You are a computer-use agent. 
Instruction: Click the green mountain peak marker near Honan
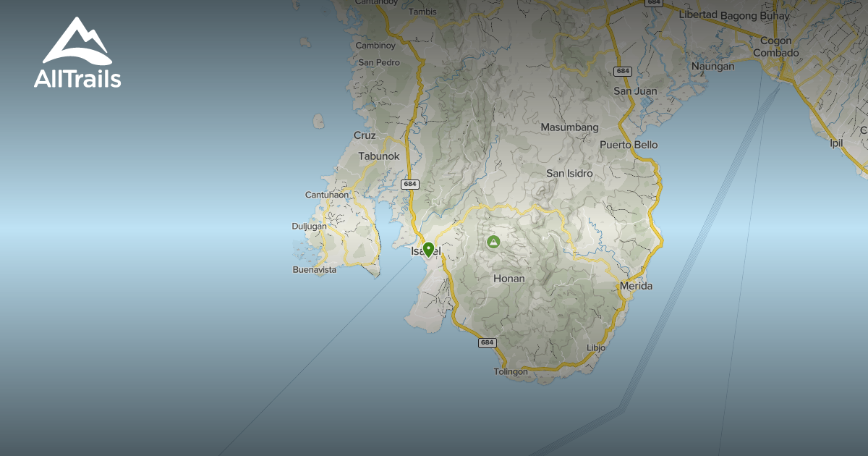(493, 243)
